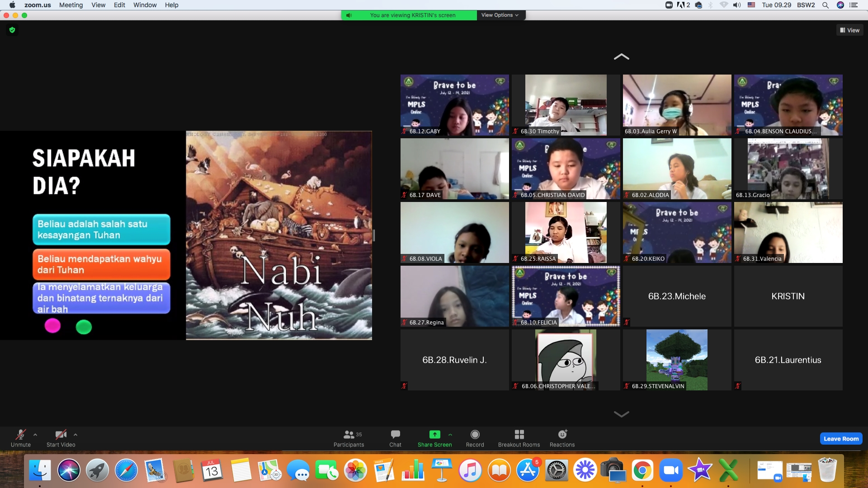Open Breakout Rooms
This screenshot has width=868, height=488.
point(519,438)
